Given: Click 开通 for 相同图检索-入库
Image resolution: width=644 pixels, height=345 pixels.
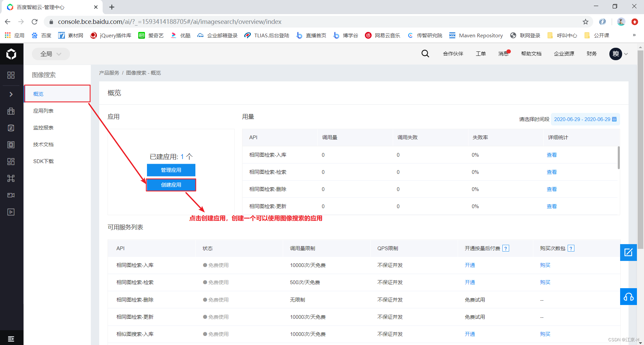Looking at the screenshot, I should coord(470,265).
